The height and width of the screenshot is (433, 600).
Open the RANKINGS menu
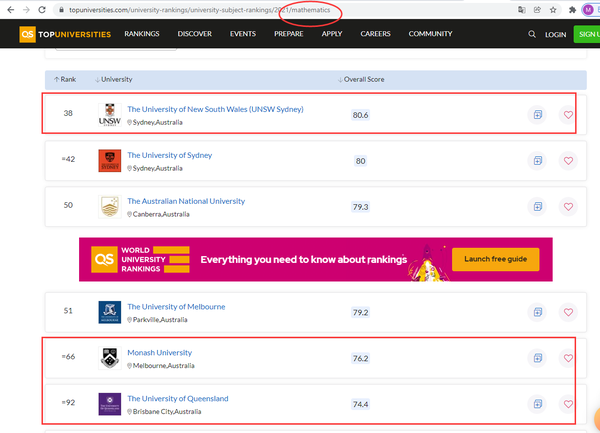coord(142,34)
